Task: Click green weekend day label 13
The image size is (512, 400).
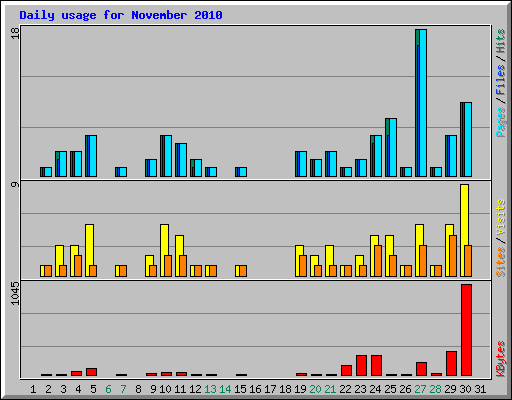Action: click(x=210, y=389)
